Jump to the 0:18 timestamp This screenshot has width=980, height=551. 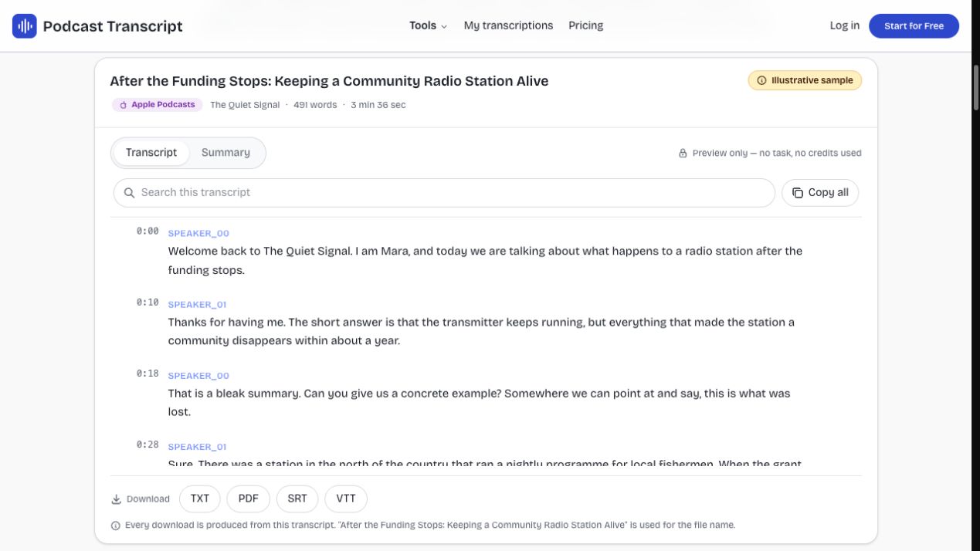click(x=148, y=374)
